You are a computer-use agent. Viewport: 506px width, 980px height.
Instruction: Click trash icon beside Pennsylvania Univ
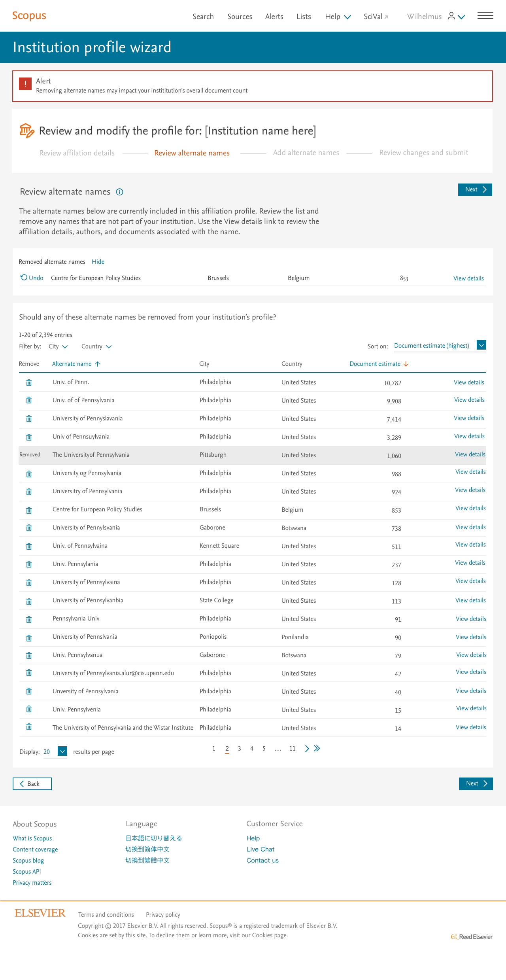[x=29, y=619]
